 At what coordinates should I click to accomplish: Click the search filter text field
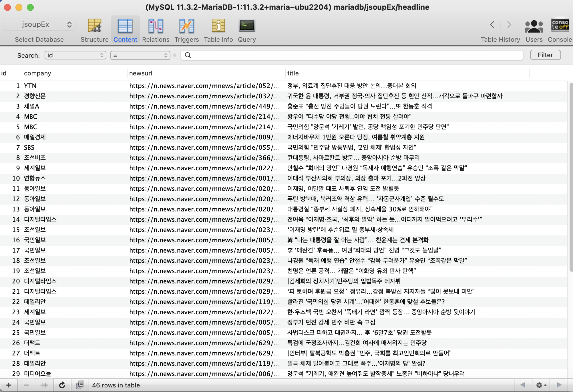point(355,55)
